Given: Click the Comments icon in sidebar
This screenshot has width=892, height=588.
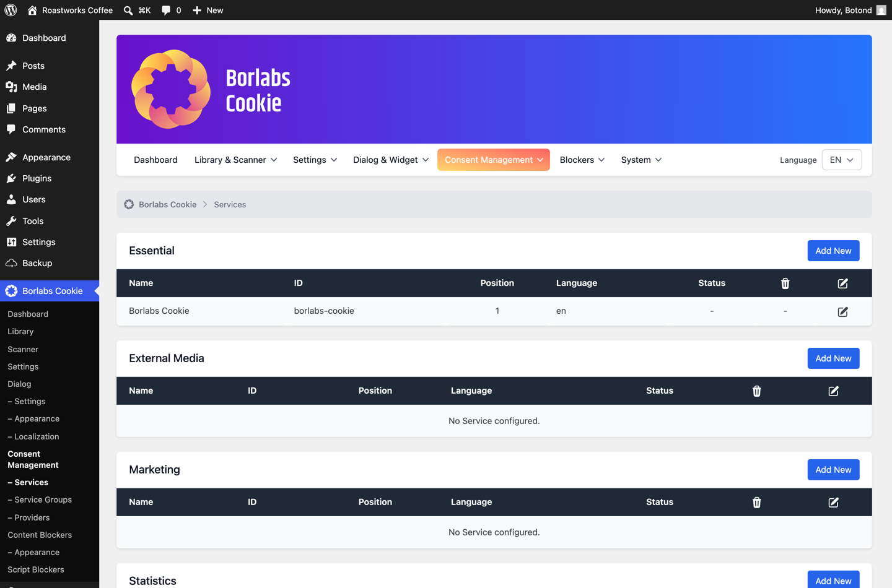Looking at the screenshot, I should [11, 129].
